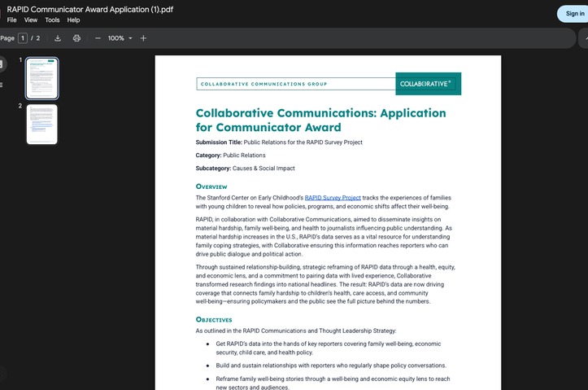Click the document title RAPID Communicator Award Application
Viewport: 588px width, 390px height.
[x=90, y=10]
